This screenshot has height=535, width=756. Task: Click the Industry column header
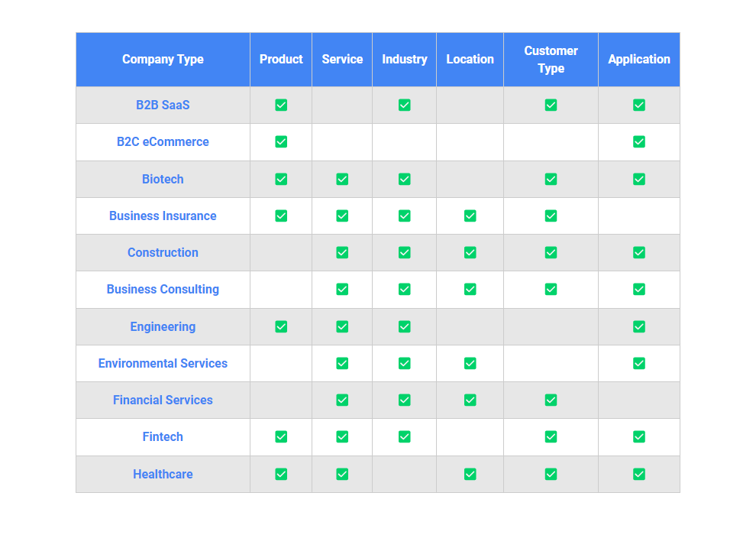coord(404,60)
